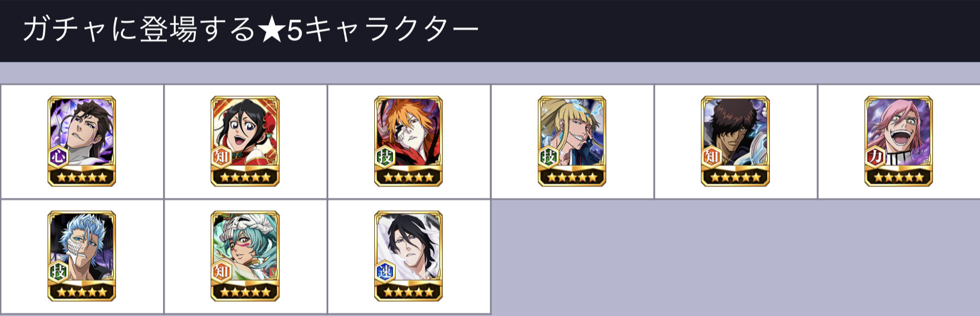
Task: Click the 知 badge on the teal-haired card
Action: click(222, 272)
